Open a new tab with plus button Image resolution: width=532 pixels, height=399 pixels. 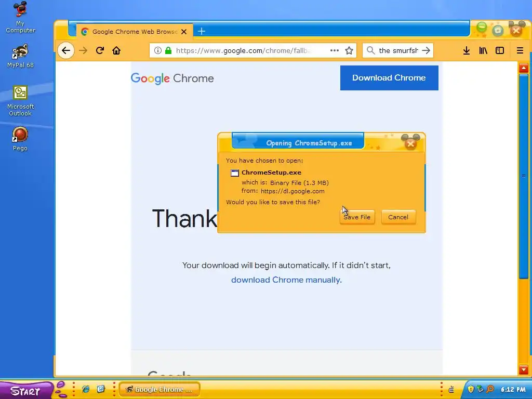click(x=202, y=31)
